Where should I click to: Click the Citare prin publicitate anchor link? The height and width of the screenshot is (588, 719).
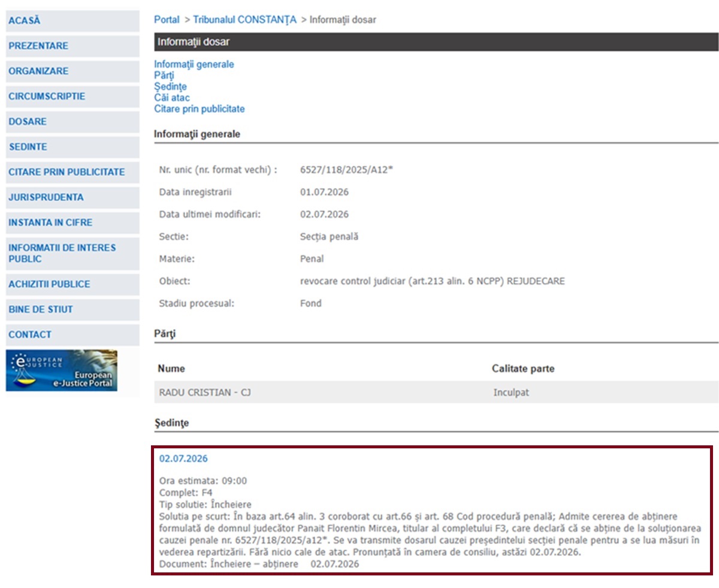point(200,109)
